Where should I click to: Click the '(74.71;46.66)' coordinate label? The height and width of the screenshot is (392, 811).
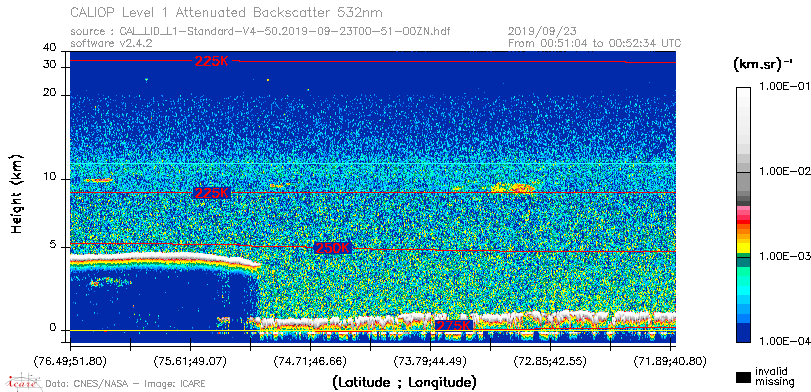pyautogui.click(x=310, y=360)
